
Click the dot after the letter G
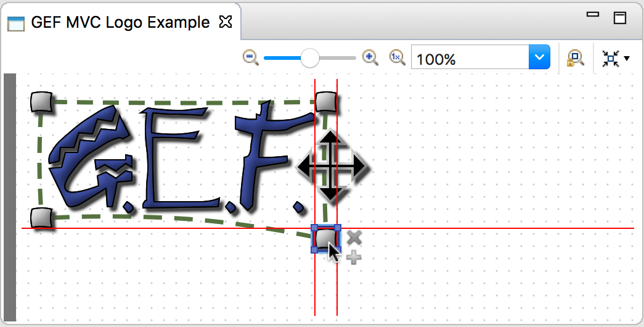click(128, 206)
